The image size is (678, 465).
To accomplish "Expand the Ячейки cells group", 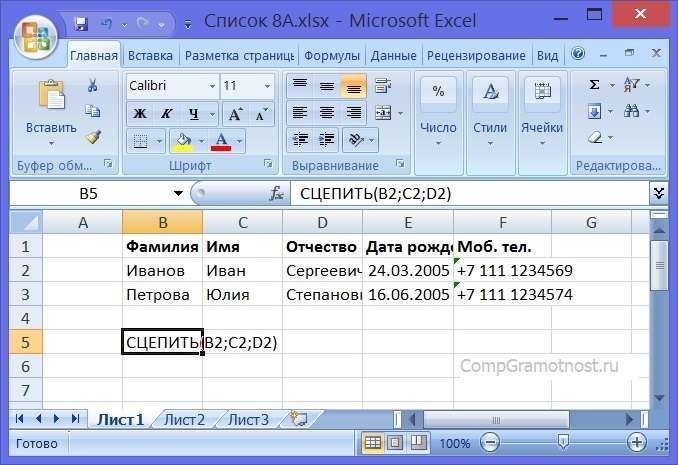I will (542, 121).
